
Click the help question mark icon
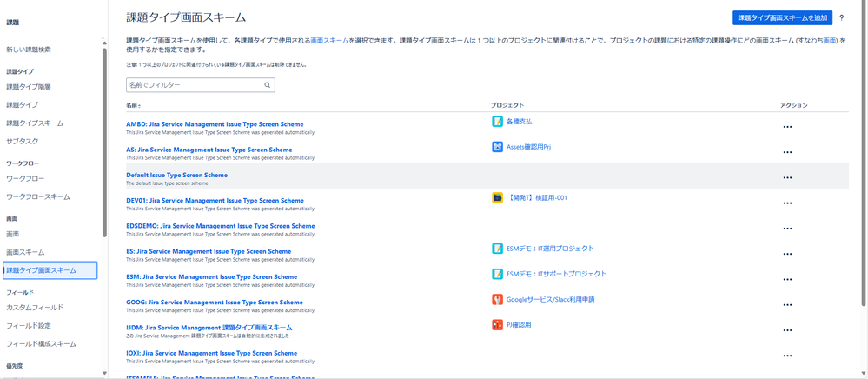click(x=841, y=17)
